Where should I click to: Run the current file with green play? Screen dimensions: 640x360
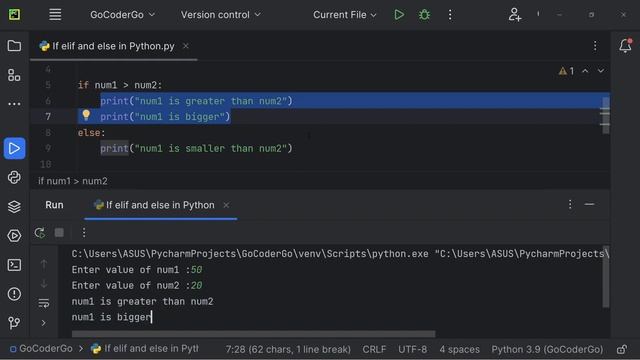[x=399, y=15]
